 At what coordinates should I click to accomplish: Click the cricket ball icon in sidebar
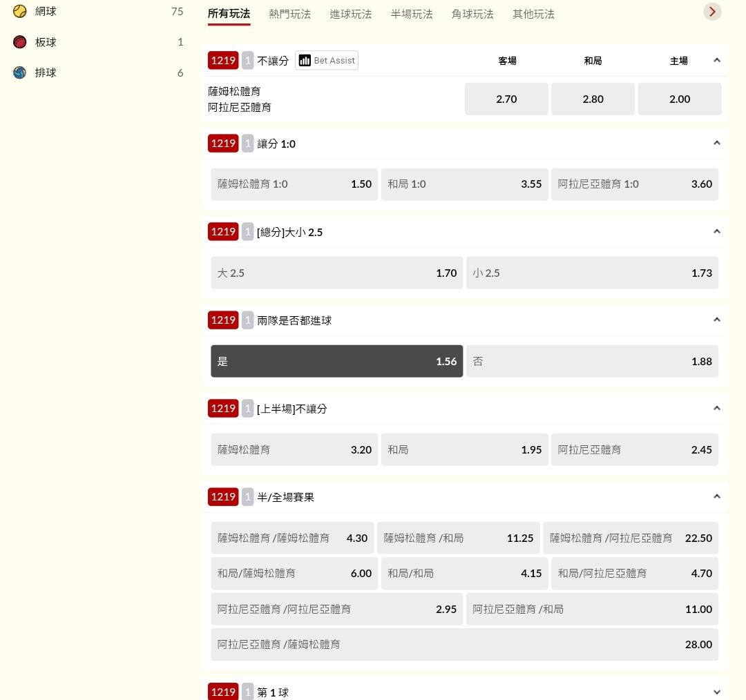point(20,42)
